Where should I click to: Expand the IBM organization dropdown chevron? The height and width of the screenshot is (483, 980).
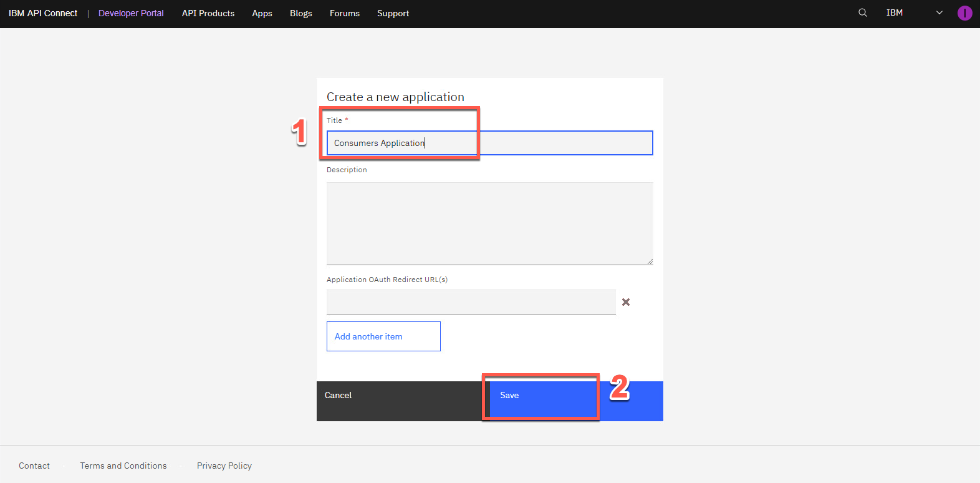[x=939, y=13]
